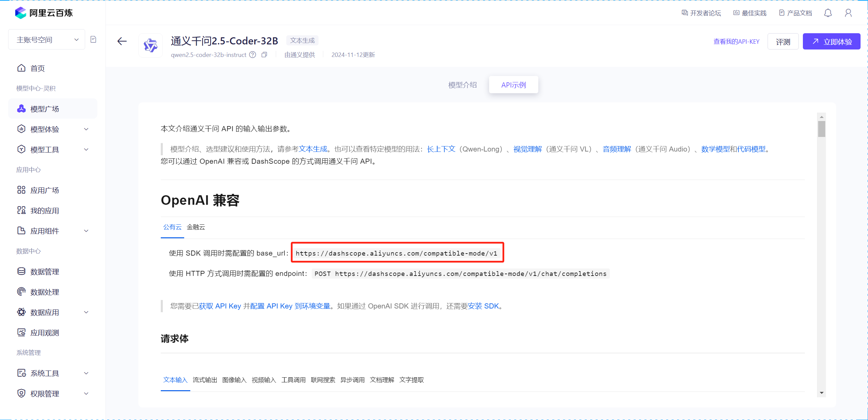Screen dimensions: 868x420
Task: Open 应用观测 from the sidebar
Action: (x=44, y=332)
